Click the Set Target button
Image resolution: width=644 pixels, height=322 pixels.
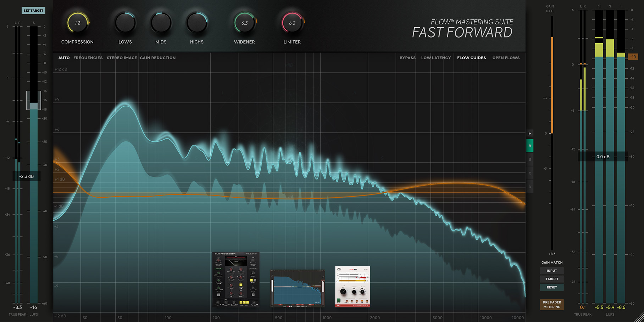[x=33, y=11]
